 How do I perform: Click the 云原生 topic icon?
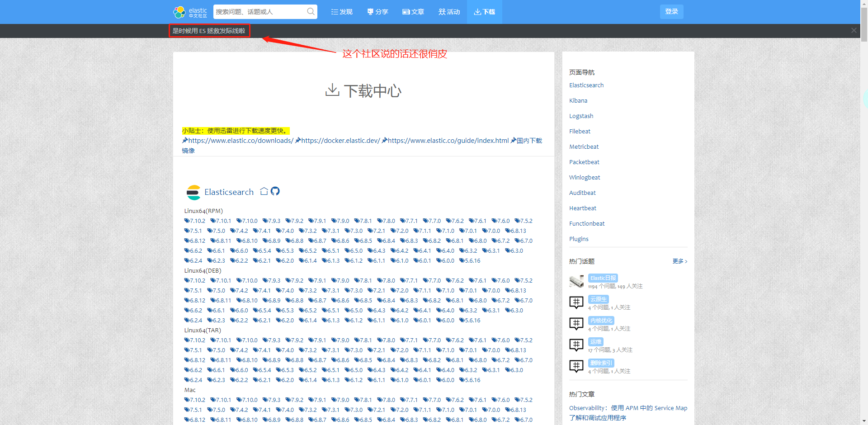576,302
